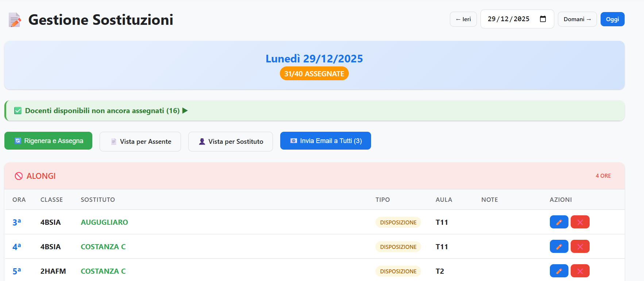Jump to today with Oggi button
This screenshot has height=281, width=644.
[612, 19]
